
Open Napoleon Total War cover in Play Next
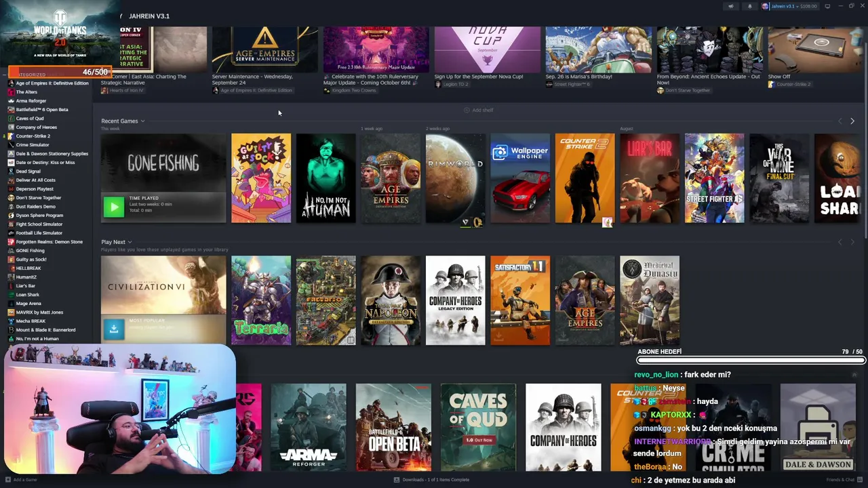tap(391, 300)
